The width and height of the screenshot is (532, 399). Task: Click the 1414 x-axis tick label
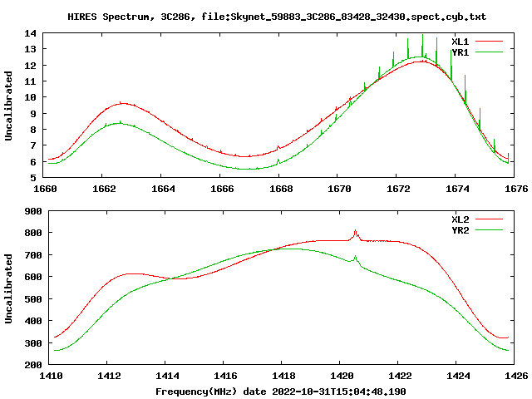(x=167, y=376)
